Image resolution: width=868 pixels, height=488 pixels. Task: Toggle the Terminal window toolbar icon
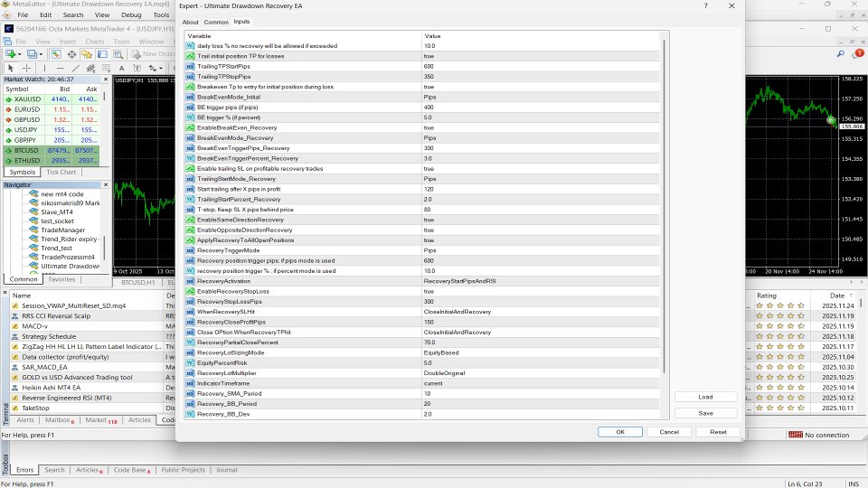pos(102,54)
